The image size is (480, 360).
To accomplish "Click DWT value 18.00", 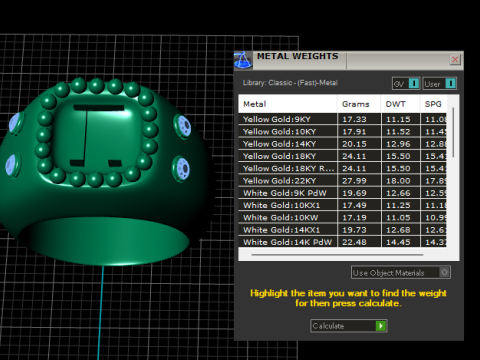I will coord(398,181).
